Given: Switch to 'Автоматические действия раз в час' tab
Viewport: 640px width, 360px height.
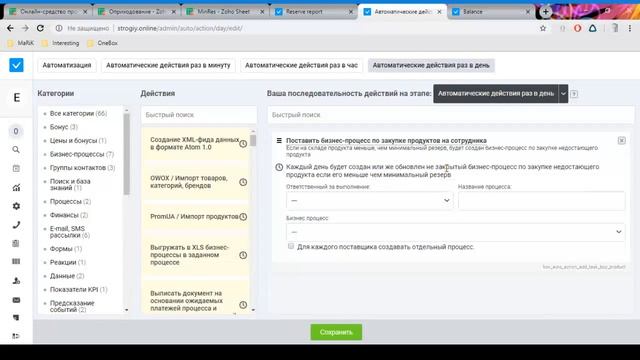Looking at the screenshot, I should (301, 65).
